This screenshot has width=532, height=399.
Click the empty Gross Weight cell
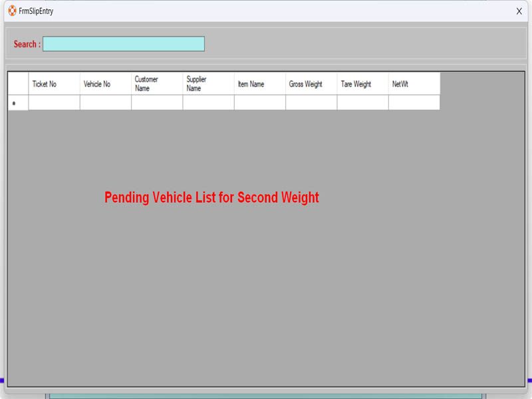point(311,103)
